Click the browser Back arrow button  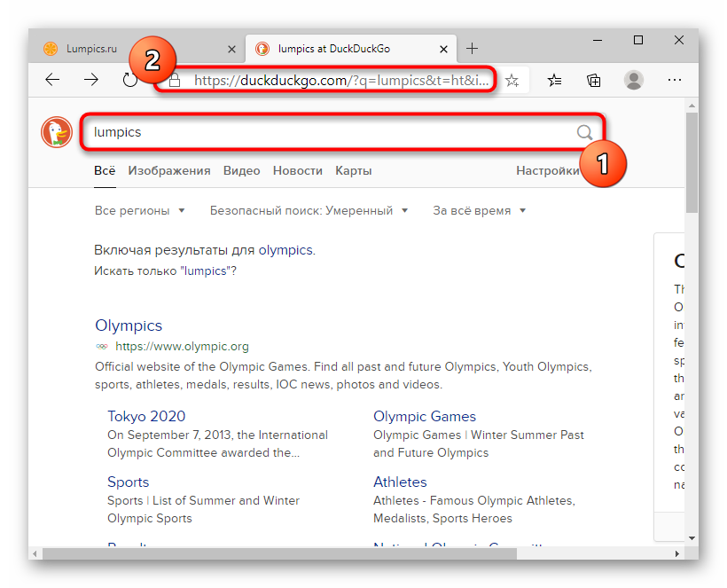pyautogui.click(x=52, y=80)
